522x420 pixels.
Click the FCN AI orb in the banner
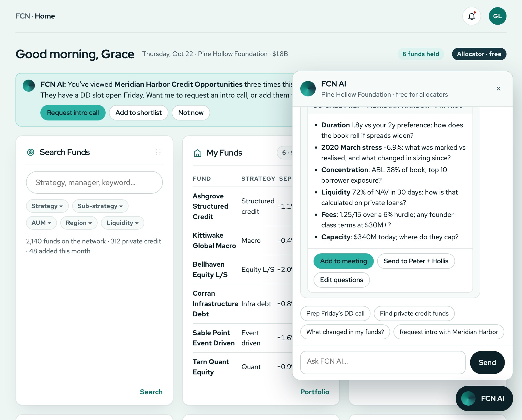[x=29, y=86]
